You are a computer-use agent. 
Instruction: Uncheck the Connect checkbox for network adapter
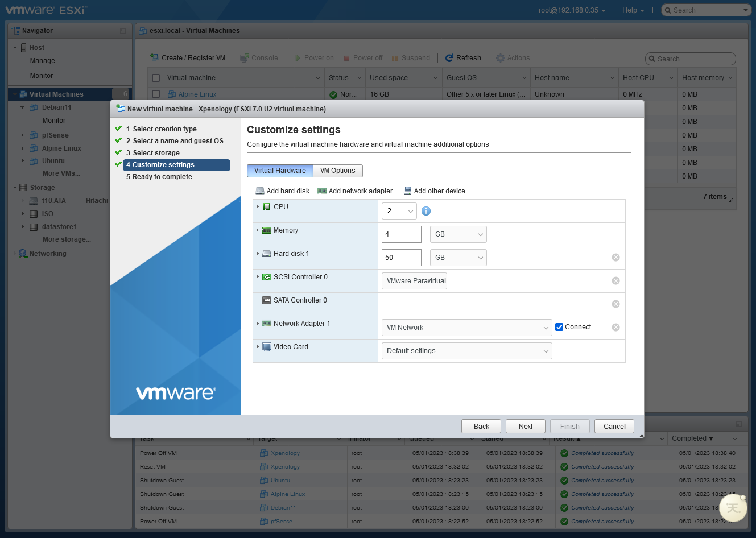559,327
